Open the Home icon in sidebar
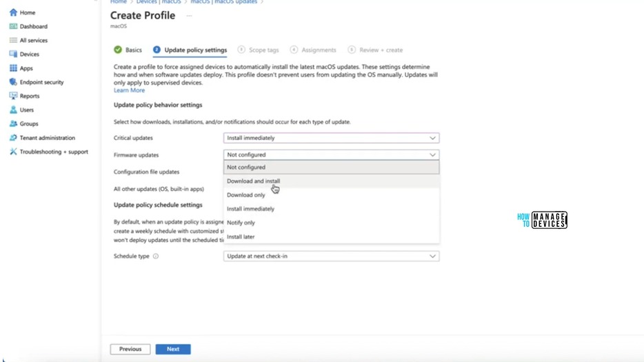The image size is (644, 362). (13, 12)
